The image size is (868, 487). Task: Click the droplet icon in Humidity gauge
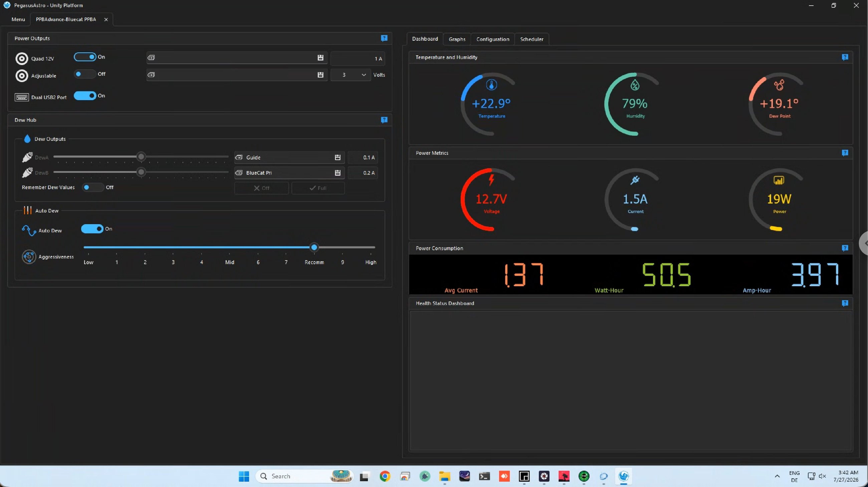635,85
